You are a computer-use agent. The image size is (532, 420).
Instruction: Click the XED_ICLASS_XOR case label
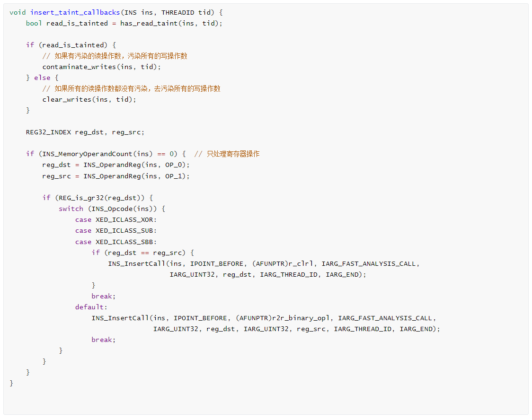[125, 219]
